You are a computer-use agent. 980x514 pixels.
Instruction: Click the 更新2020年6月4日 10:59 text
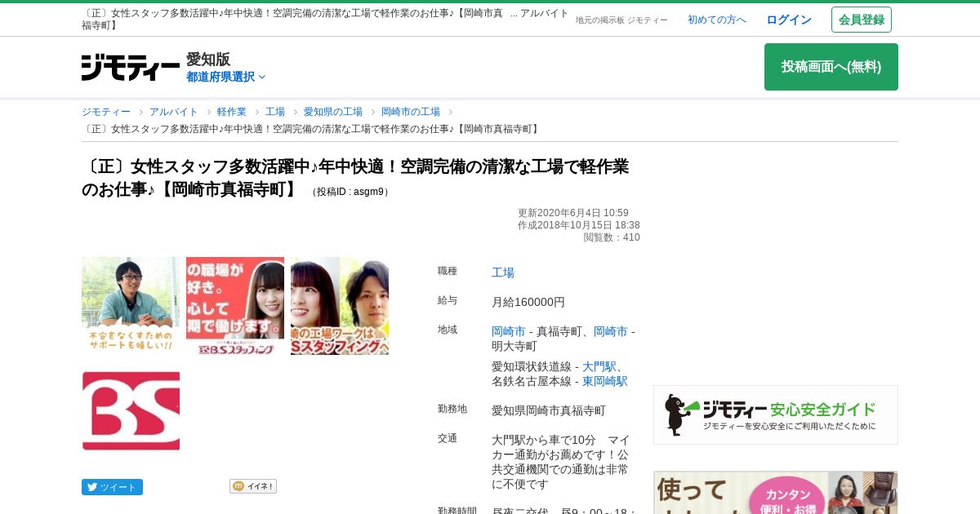573,213
